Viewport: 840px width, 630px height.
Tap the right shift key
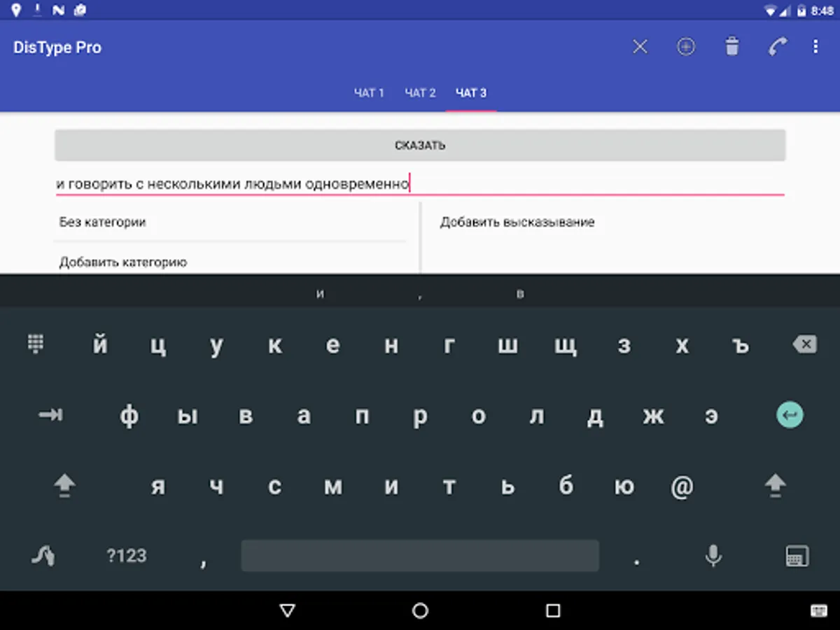coord(776,486)
